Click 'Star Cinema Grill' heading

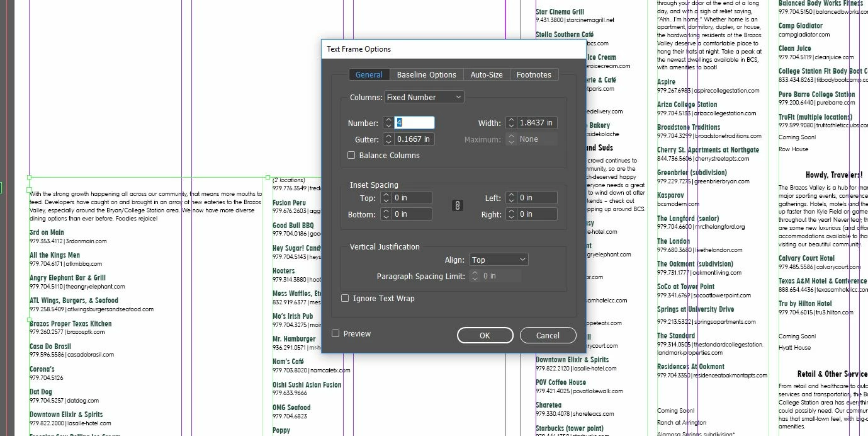tap(560, 12)
